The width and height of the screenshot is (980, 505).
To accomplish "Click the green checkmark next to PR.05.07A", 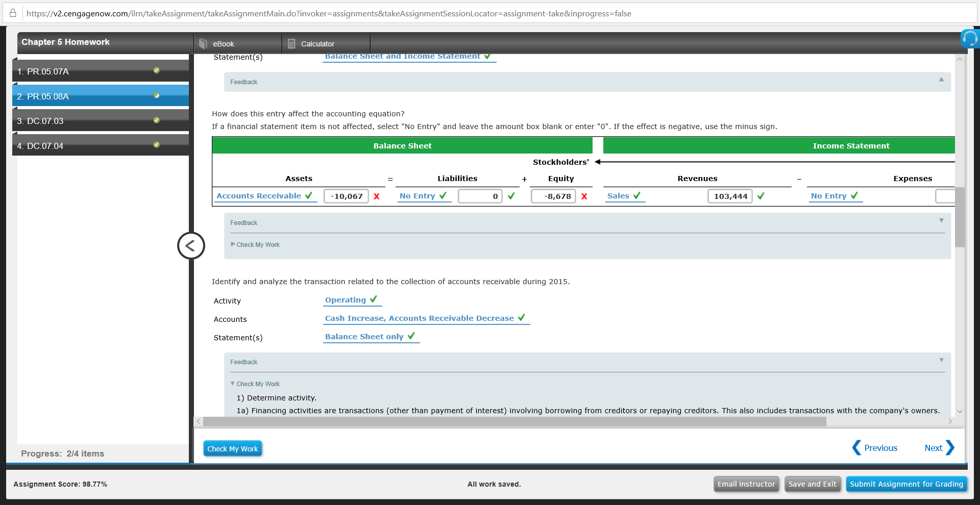I will (156, 70).
